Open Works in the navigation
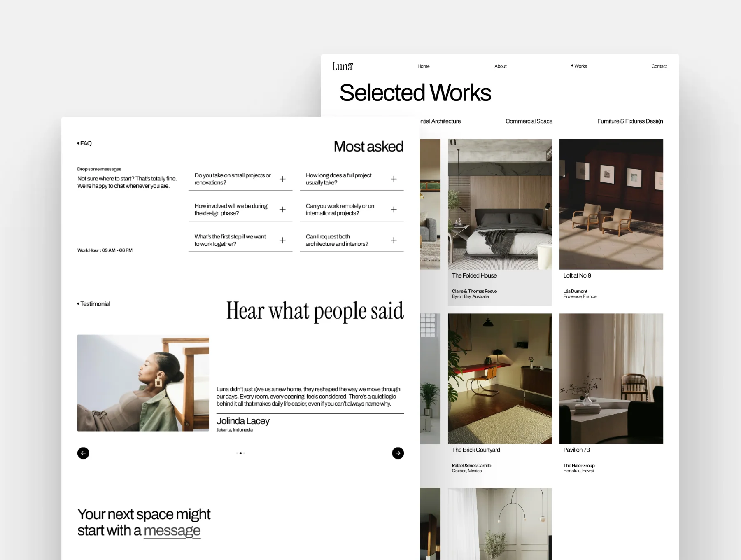 click(579, 66)
